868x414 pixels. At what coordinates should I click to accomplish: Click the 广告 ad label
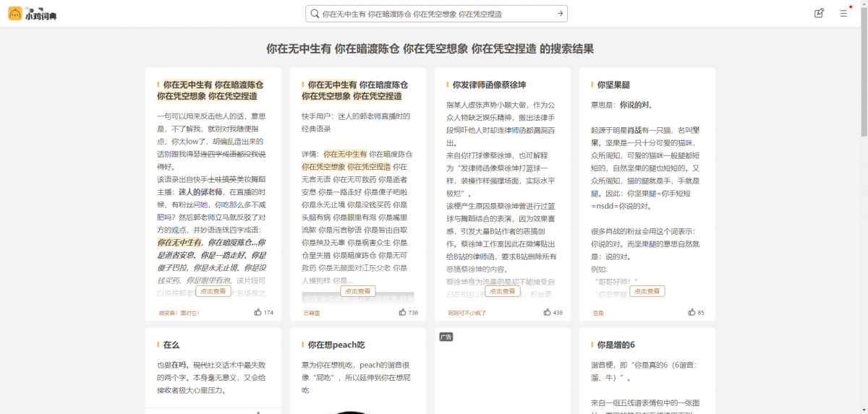pos(446,337)
